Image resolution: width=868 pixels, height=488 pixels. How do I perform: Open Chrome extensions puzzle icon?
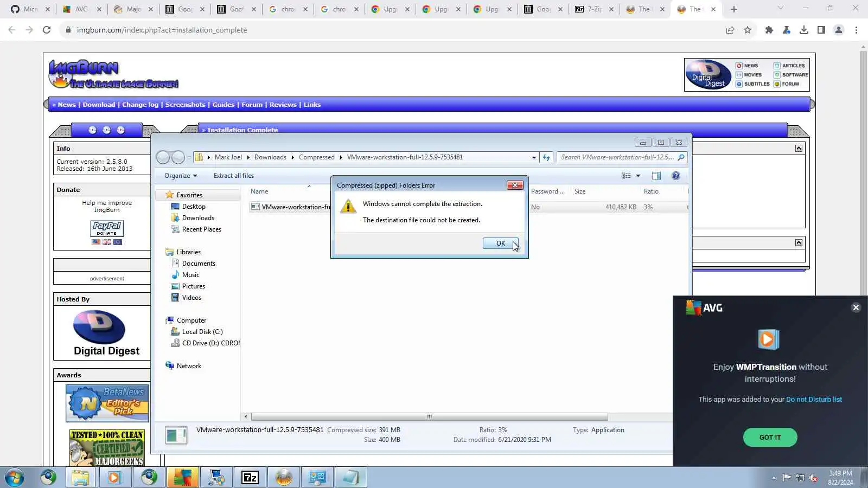769,30
